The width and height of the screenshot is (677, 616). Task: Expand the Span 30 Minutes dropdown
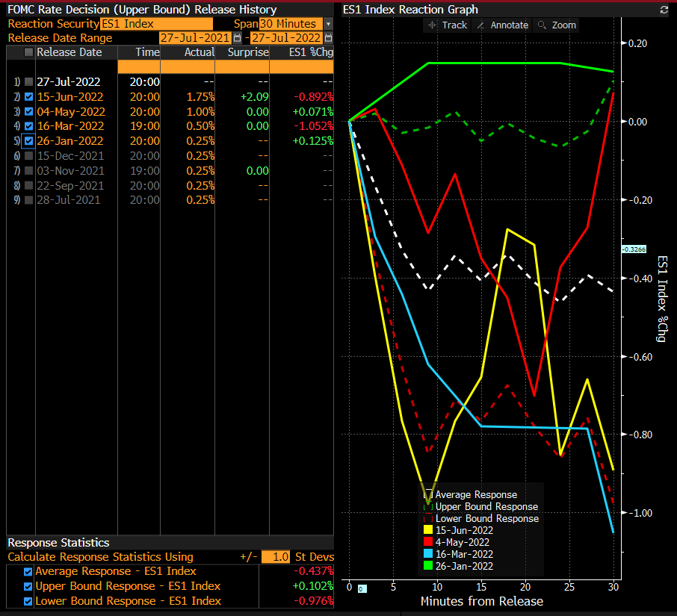328,25
